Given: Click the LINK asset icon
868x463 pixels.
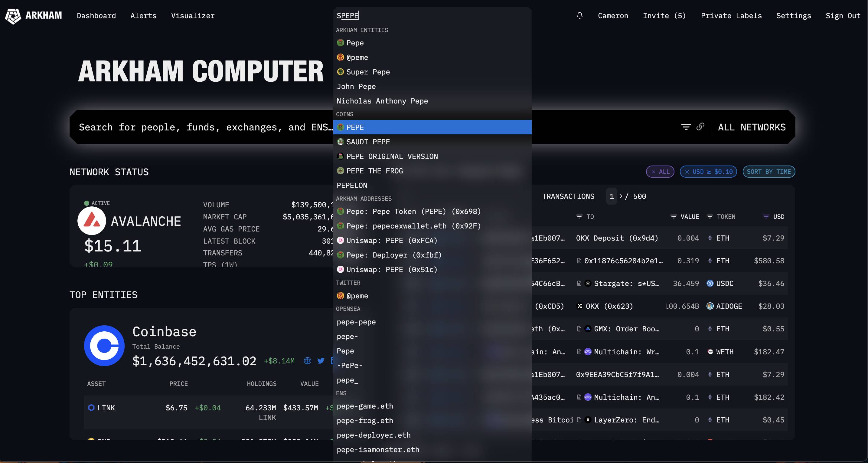Looking at the screenshot, I should 91,408.
